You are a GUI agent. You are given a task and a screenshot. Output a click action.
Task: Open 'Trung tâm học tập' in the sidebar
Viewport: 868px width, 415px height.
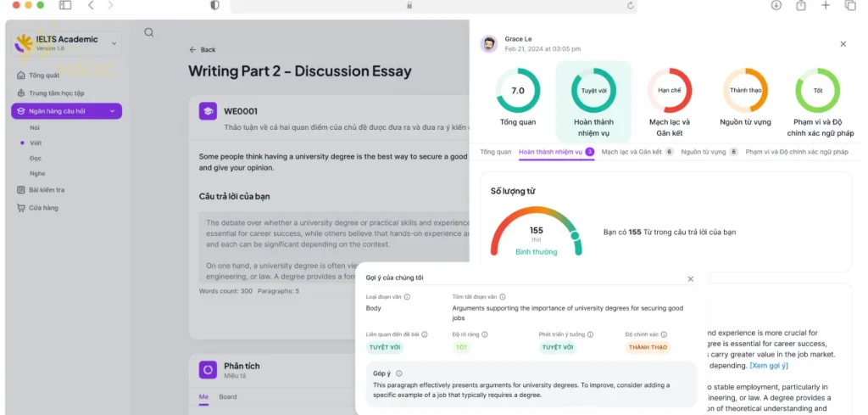click(x=56, y=93)
